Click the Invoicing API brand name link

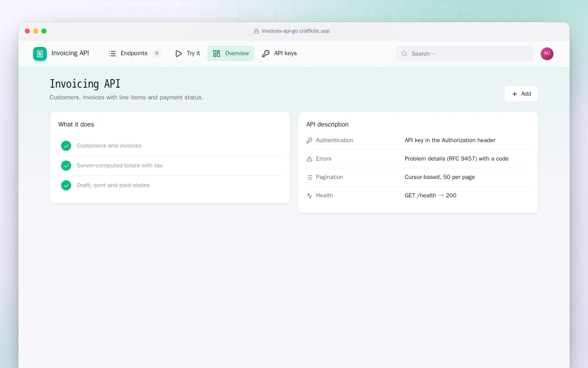70,53
